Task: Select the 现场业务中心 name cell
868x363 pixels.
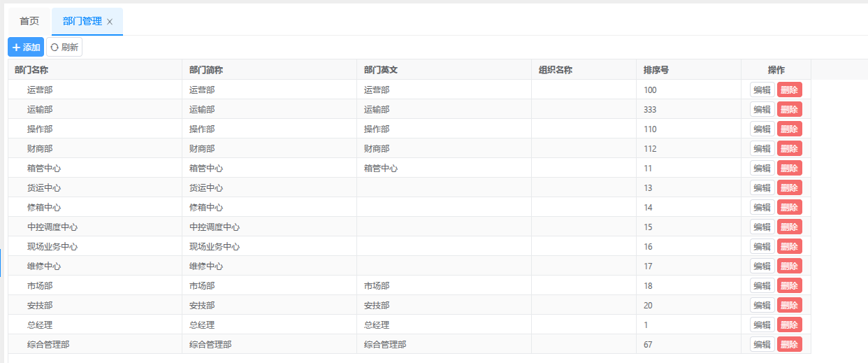Action: coord(52,246)
